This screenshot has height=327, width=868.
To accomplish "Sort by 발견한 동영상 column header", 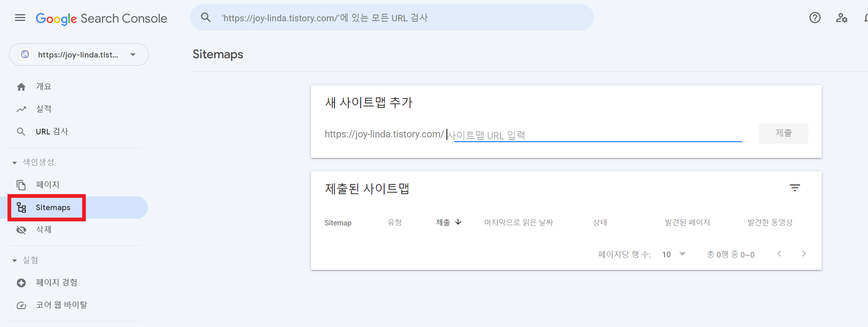I will point(770,222).
